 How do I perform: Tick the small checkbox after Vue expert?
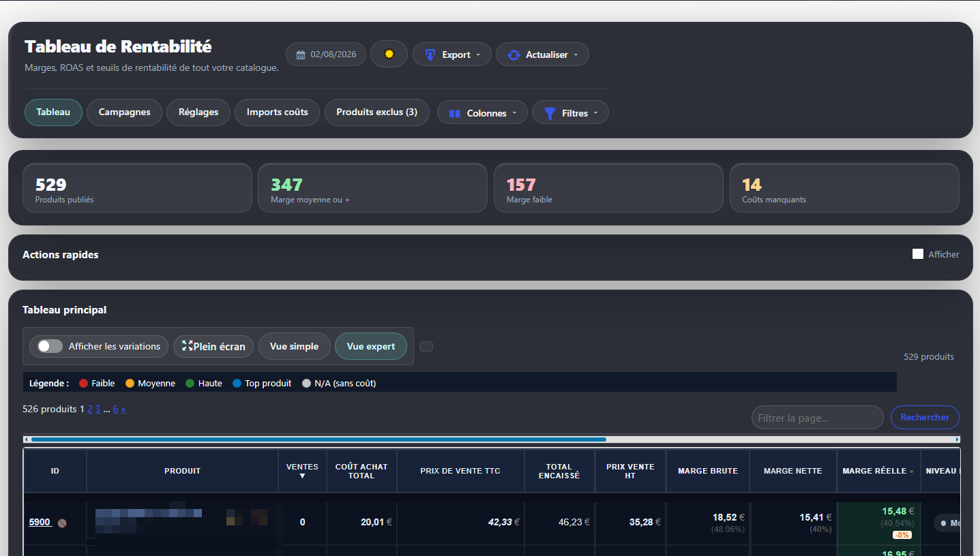pos(426,346)
